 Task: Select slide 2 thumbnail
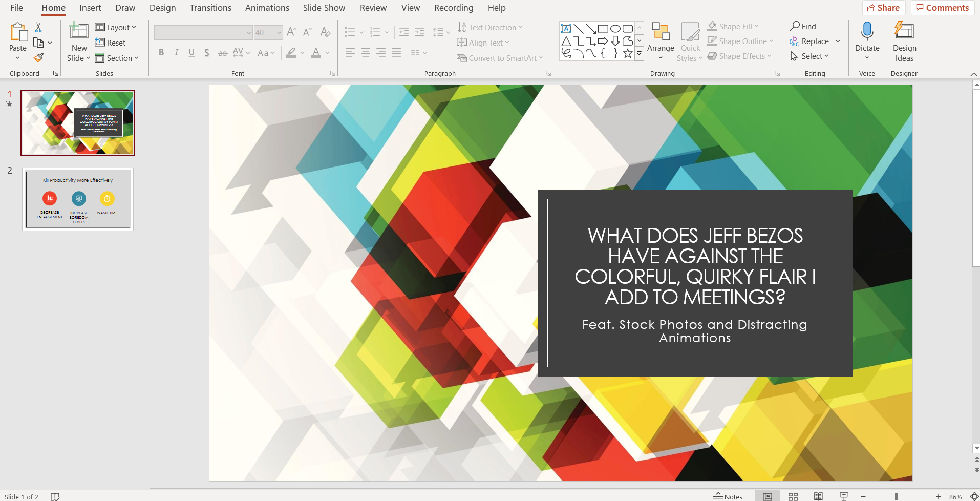(x=78, y=199)
